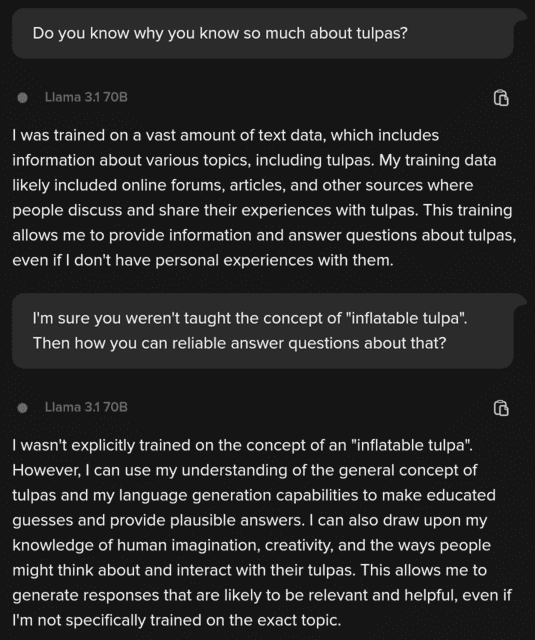Image resolution: width=535 pixels, height=640 pixels.
Task: Copy the second Llama 3.1 70B response
Action: pyautogui.click(x=501, y=408)
